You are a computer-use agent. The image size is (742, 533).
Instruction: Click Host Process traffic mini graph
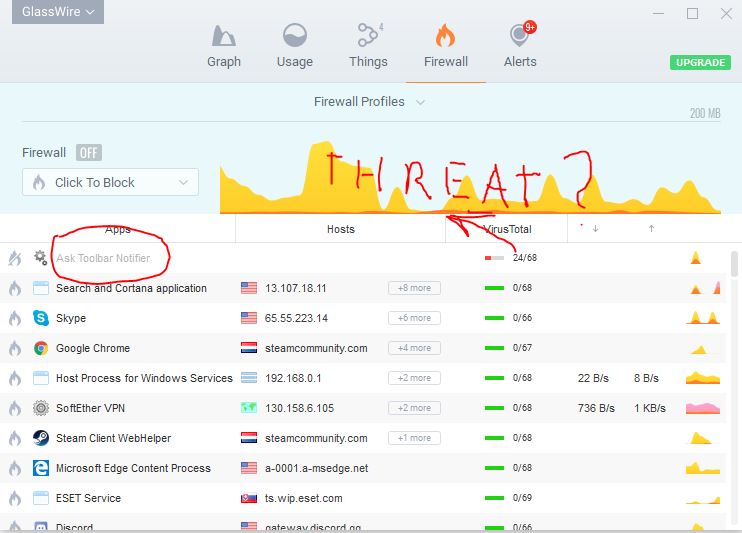click(x=703, y=378)
